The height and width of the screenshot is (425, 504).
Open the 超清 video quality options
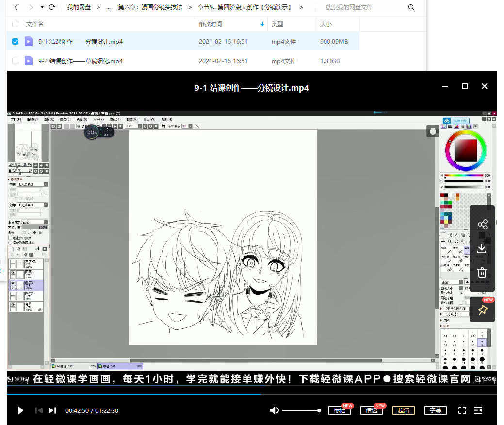click(404, 410)
